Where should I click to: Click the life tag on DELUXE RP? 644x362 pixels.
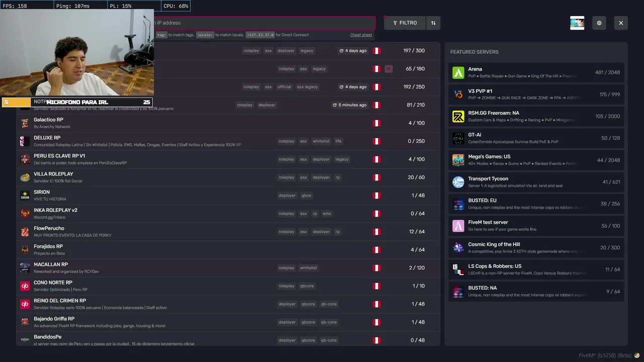339,141
